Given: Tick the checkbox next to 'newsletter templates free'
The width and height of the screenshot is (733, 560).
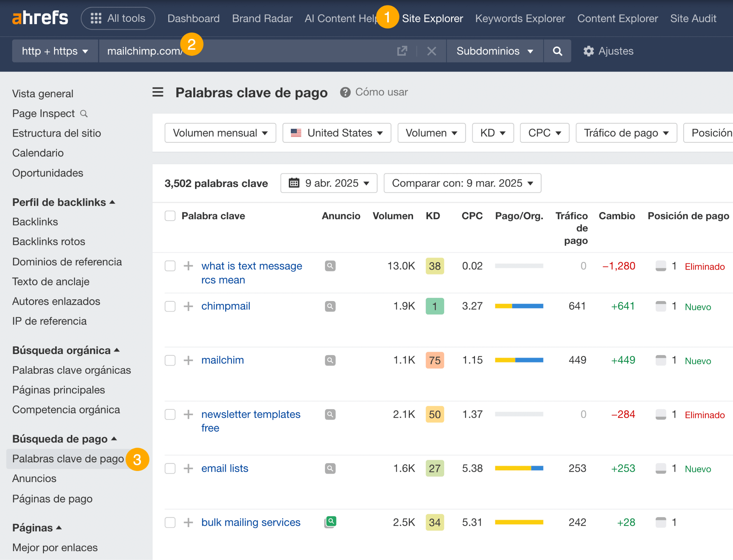Looking at the screenshot, I should 170,414.
